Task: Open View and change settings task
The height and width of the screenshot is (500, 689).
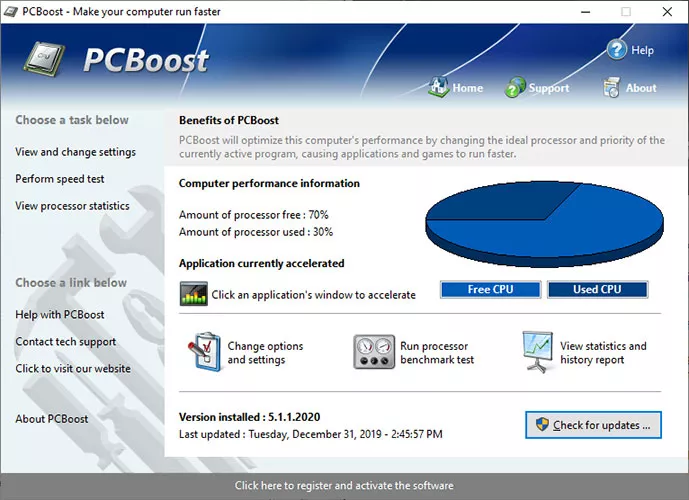Action: click(x=76, y=152)
